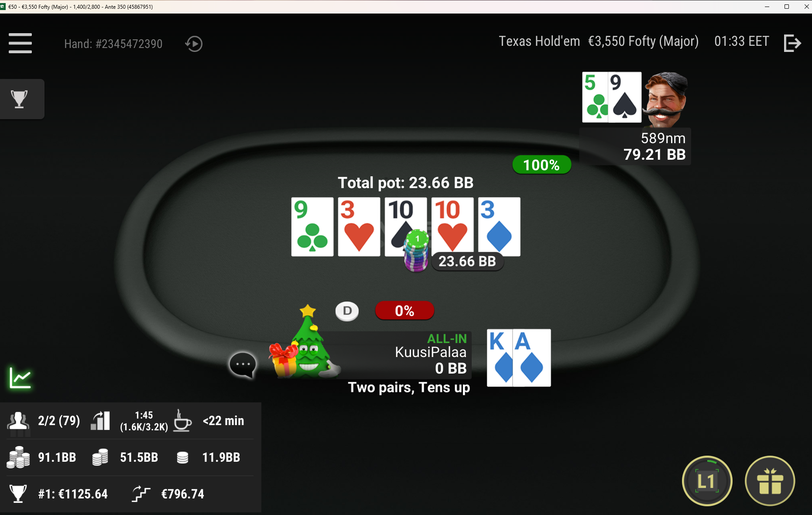Viewport: 812px width, 515px height.
Task: Click the dealer D button
Action: (x=347, y=311)
